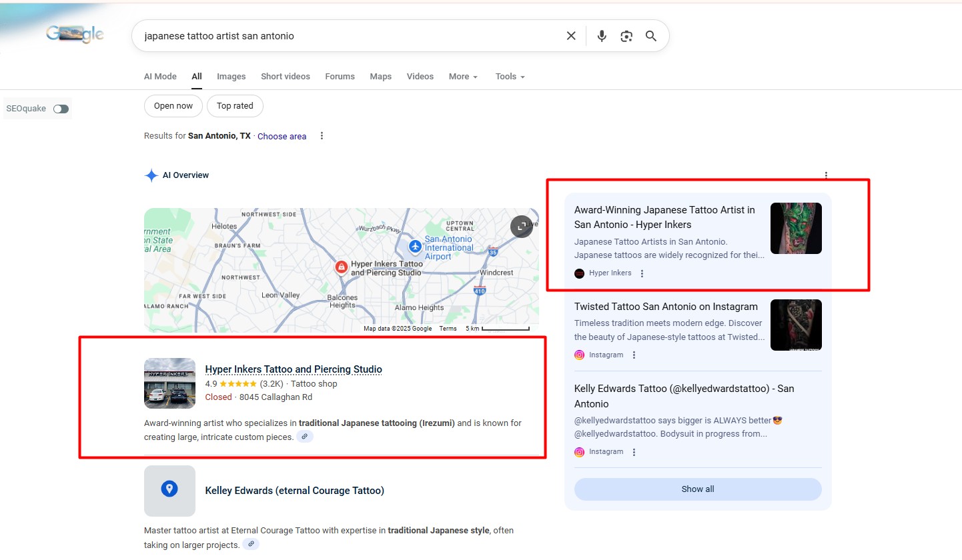This screenshot has width=962, height=560.
Task: Switch to the Images tab
Action: [x=231, y=77]
